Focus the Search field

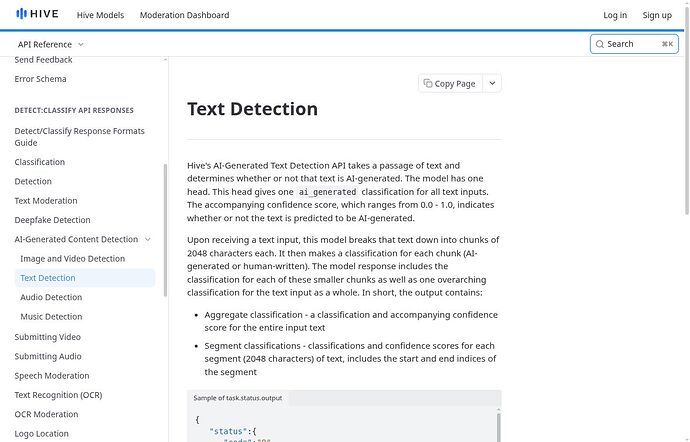(x=634, y=44)
